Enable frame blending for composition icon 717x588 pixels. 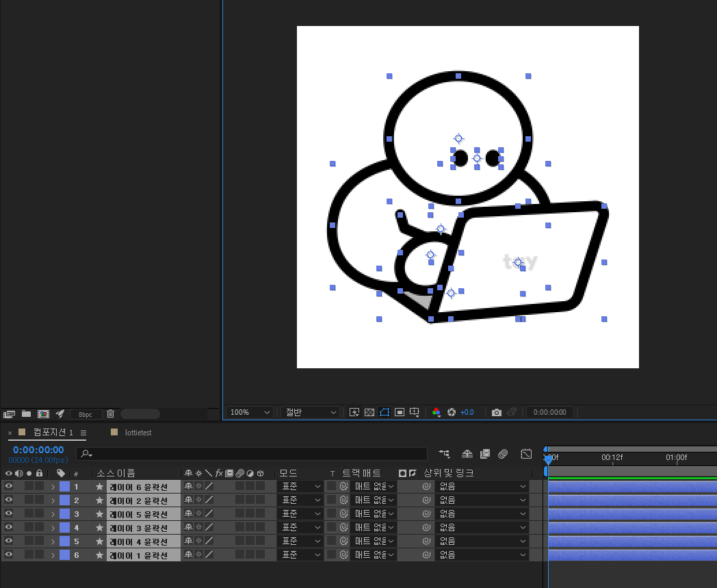(x=484, y=453)
